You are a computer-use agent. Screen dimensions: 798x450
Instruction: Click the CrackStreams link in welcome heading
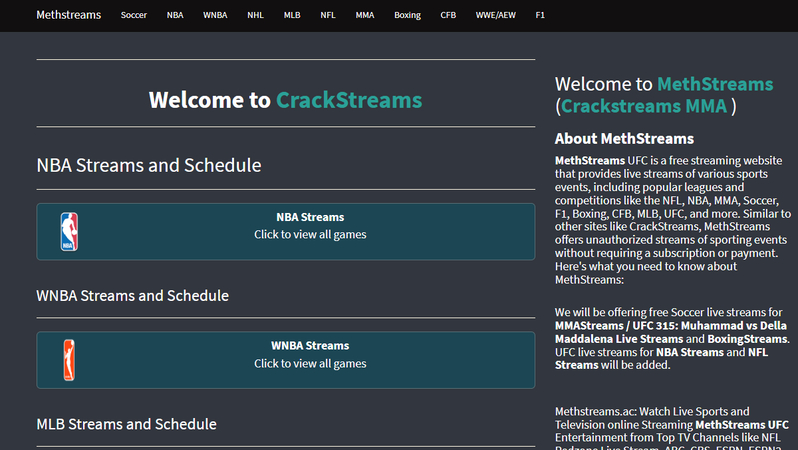349,100
